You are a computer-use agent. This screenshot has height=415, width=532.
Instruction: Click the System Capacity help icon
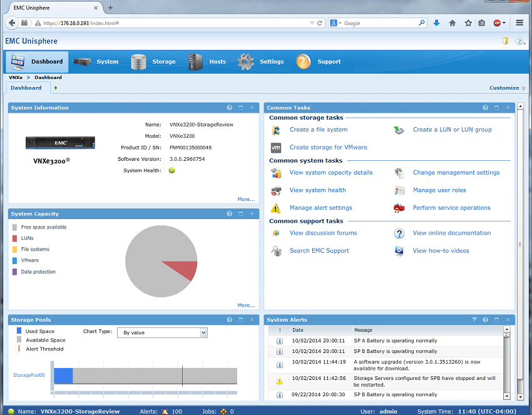tap(230, 214)
